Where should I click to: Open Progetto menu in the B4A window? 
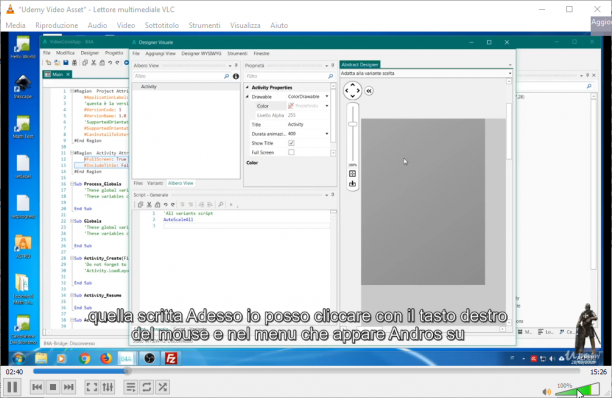114,53
